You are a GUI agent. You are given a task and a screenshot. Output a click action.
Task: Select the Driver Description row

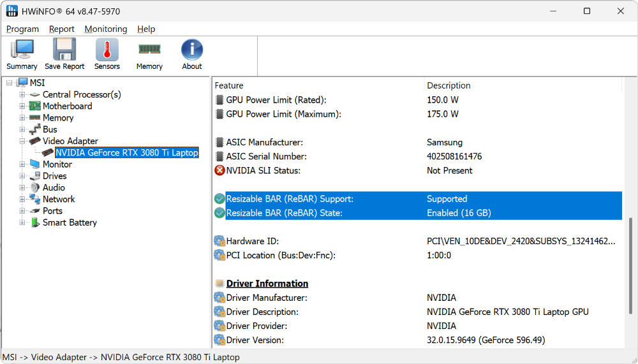pyautogui.click(x=418, y=312)
